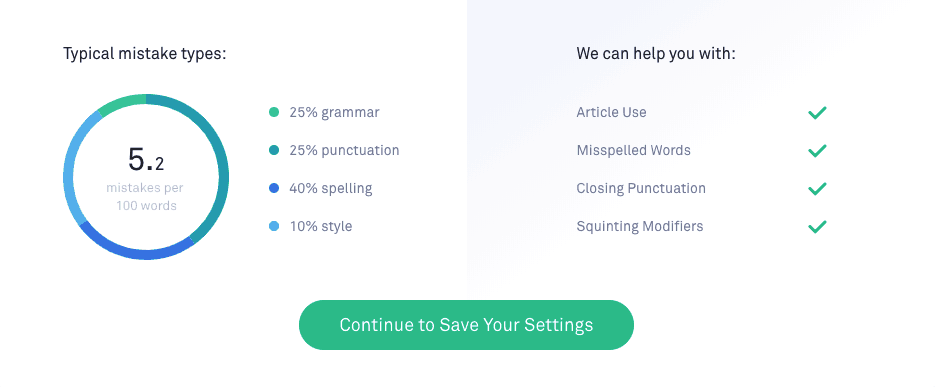
Task: Click the light blue dot for 10% style
Action: pos(274,227)
